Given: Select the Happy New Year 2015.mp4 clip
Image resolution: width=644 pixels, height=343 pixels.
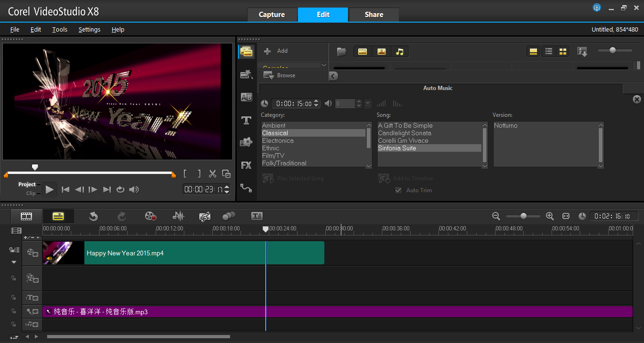Looking at the screenshot, I should tap(183, 253).
